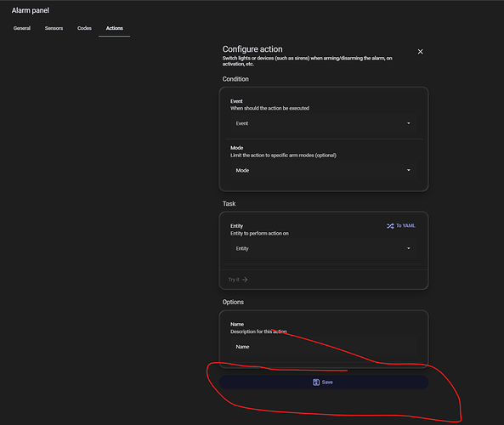This screenshot has width=504, height=425.
Task: Switch to the General tab
Action: click(22, 28)
